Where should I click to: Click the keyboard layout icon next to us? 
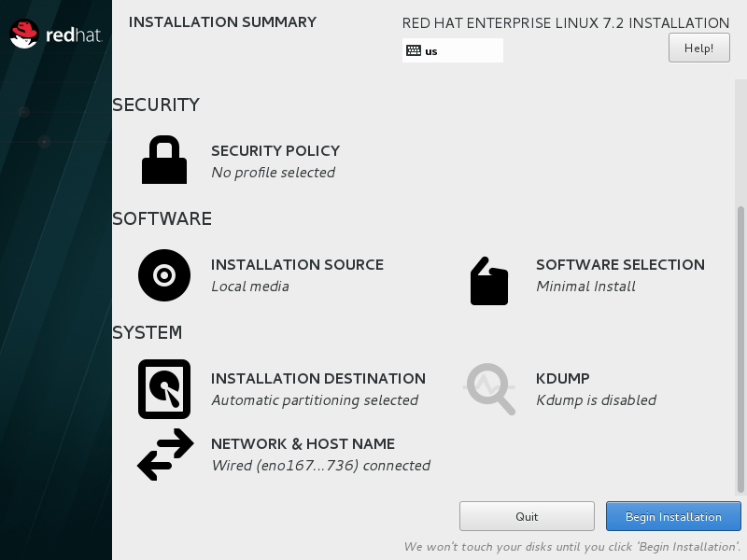tap(414, 50)
